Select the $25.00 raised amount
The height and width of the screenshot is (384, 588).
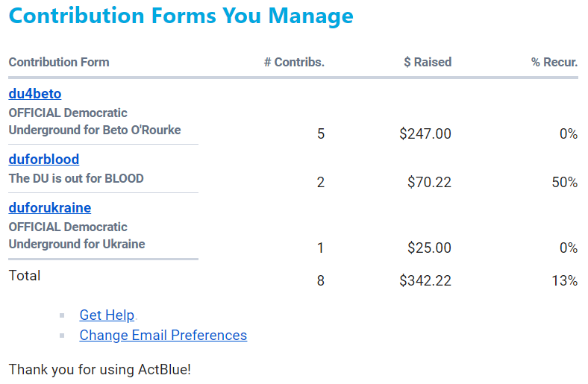[x=429, y=248]
